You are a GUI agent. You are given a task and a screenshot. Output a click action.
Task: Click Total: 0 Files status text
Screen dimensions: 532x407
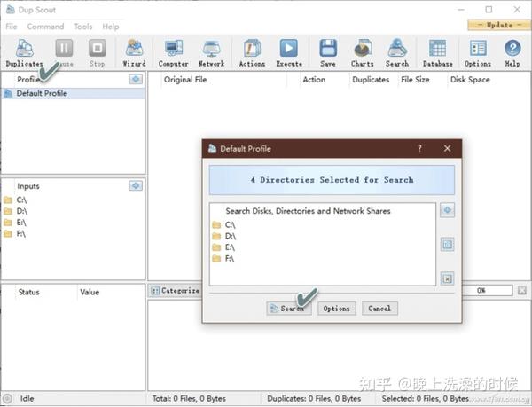point(189,398)
